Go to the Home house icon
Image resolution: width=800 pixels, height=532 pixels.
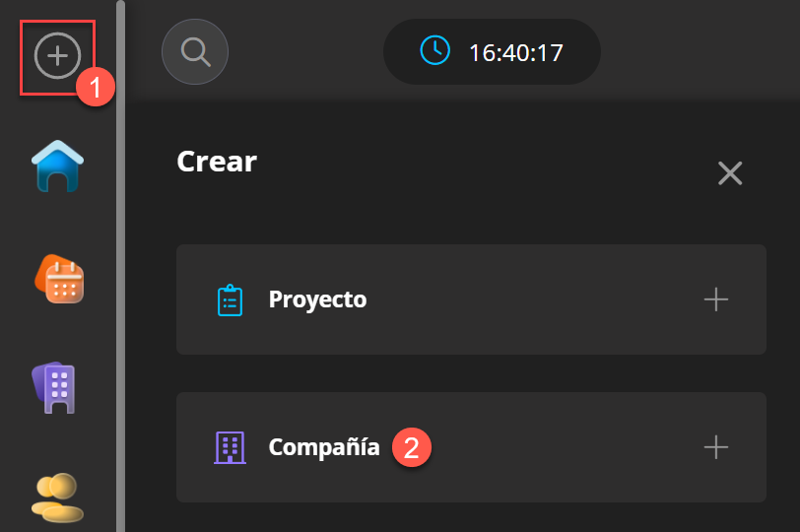[x=57, y=166]
